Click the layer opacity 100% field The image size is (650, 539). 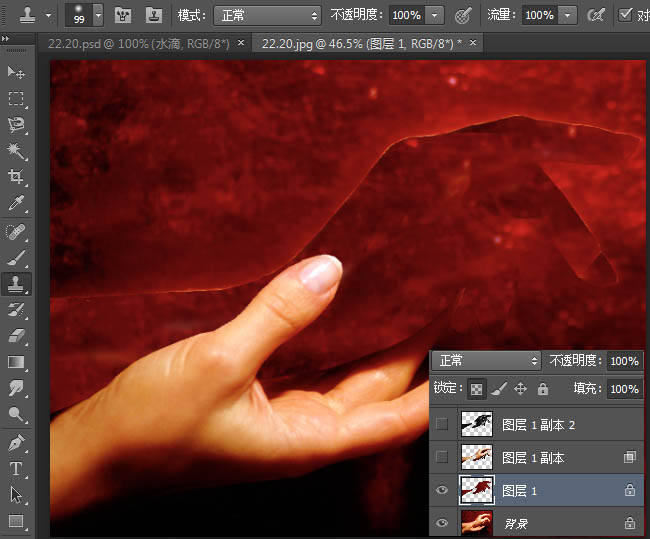(625, 361)
